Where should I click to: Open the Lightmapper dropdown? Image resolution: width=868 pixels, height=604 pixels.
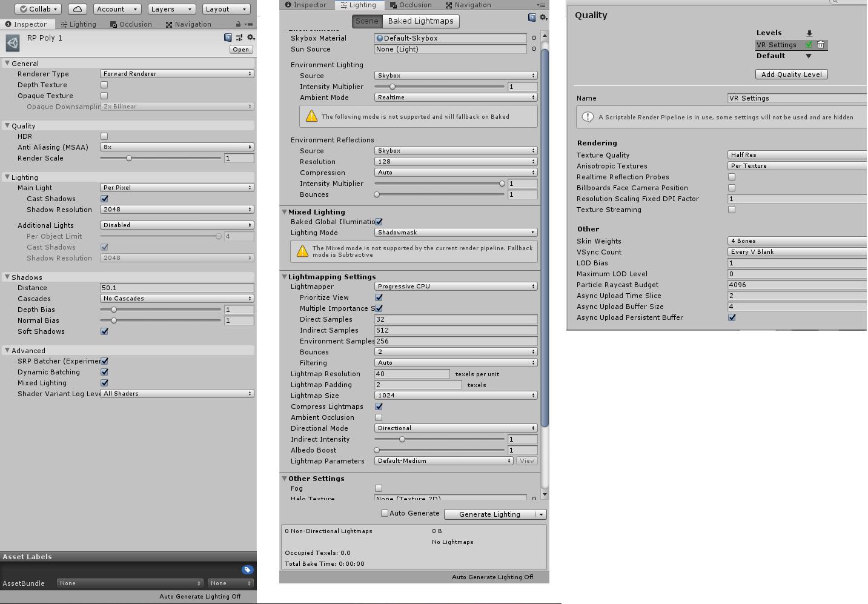(456, 287)
